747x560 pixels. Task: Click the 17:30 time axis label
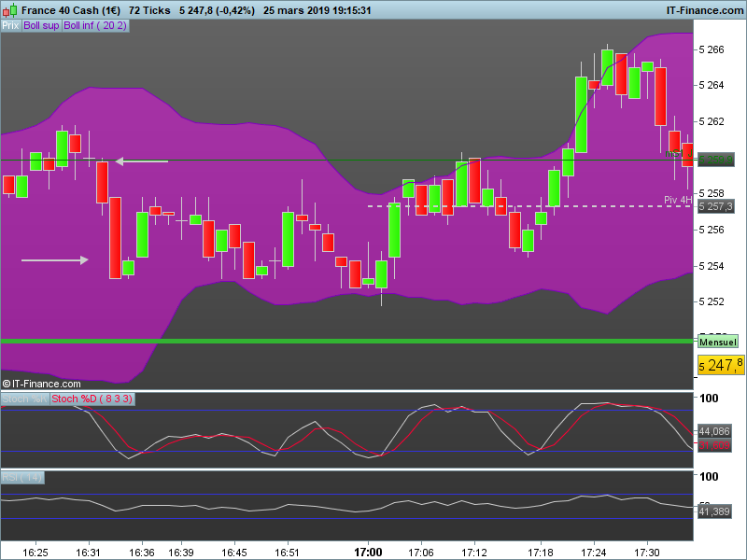point(647,553)
